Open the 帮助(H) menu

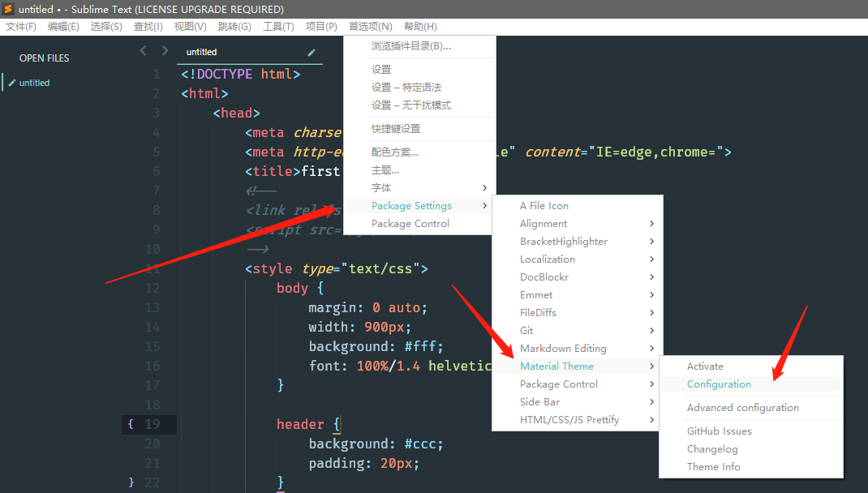pyautogui.click(x=420, y=26)
